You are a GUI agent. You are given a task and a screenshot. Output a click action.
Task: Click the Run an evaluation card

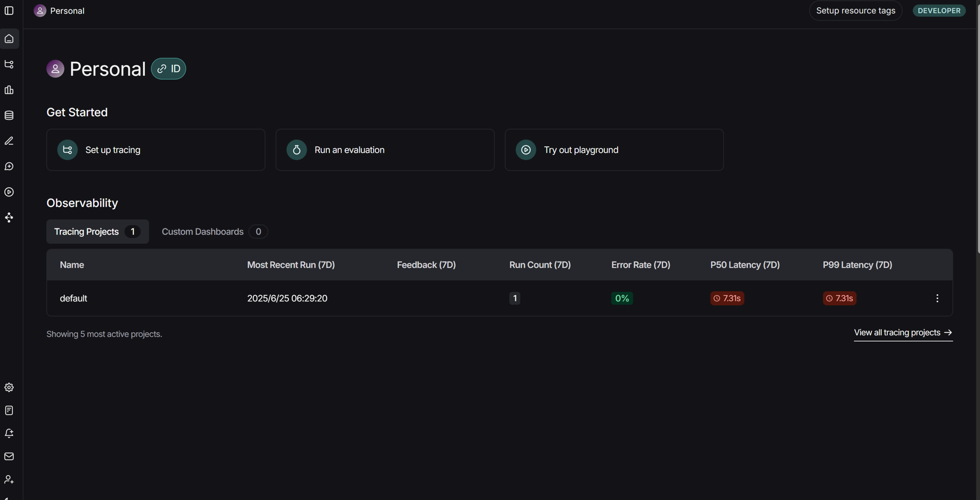pyautogui.click(x=384, y=150)
